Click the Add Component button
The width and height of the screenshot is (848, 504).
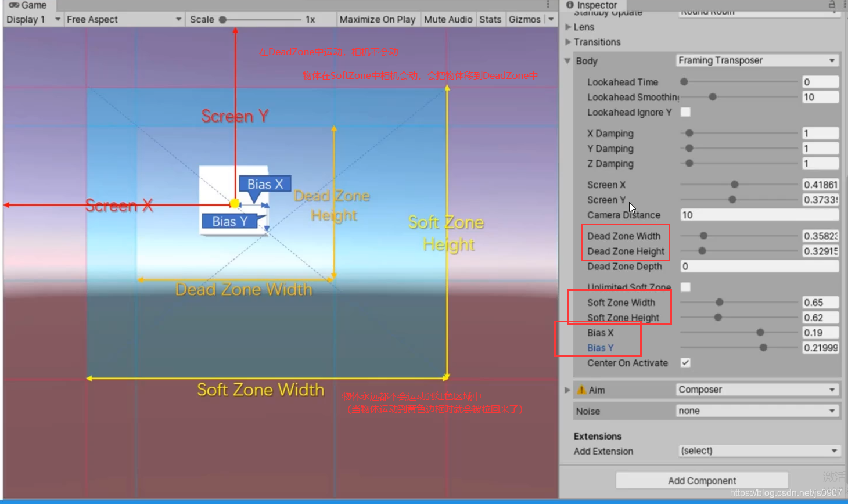point(702,480)
